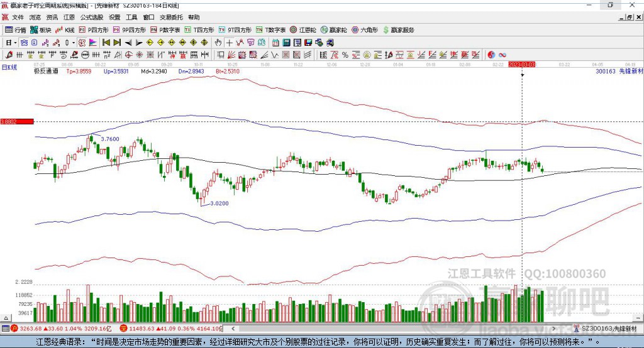Step one bar right with black arrow
This screenshot has height=348, width=644.
pos(139,43)
